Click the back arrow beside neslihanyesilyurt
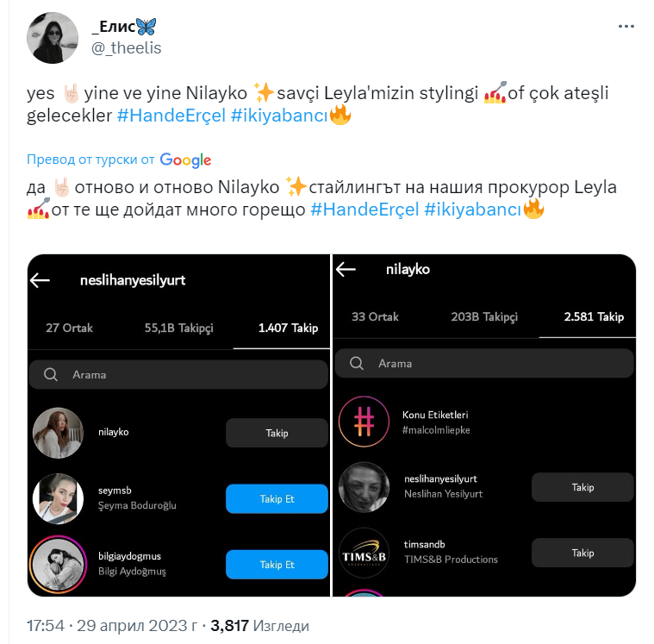Image resolution: width=654 pixels, height=644 pixels. tap(40, 280)
